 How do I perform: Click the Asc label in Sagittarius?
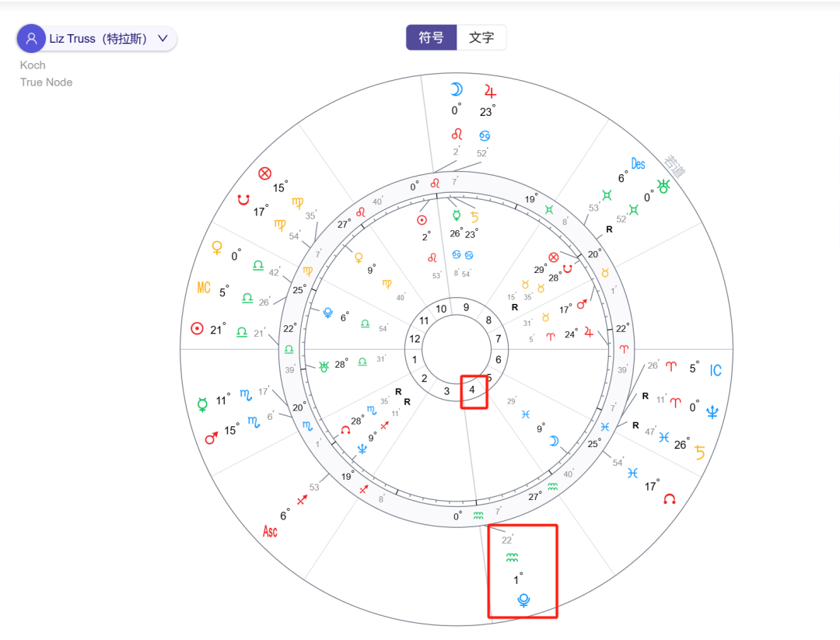[x=268, y=530]
